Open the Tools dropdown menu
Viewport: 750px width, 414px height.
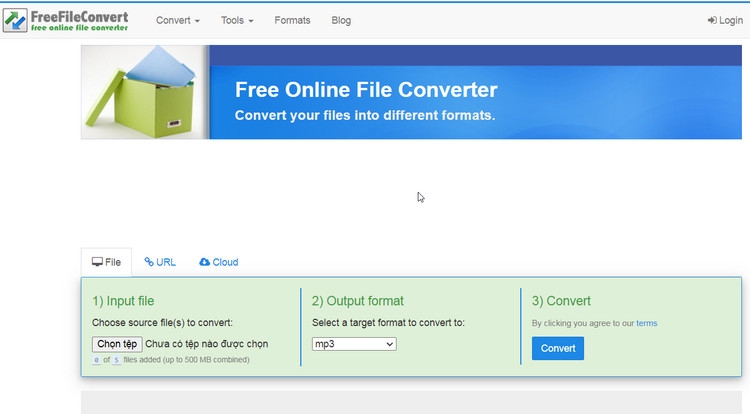click(237, 21)
